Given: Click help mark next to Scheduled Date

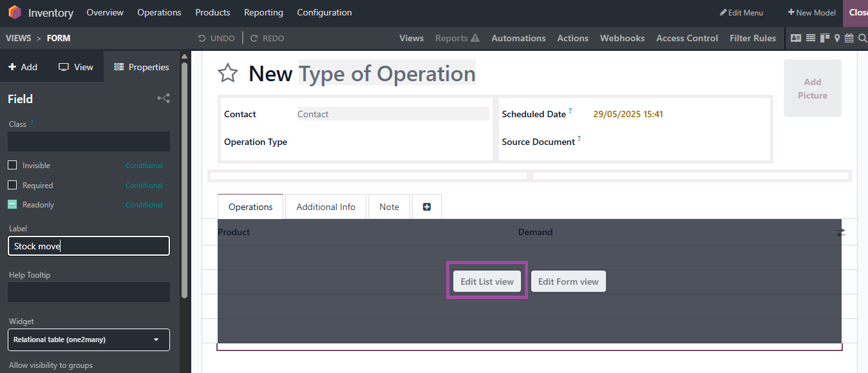Looking at the screenshot, I should 570,111.
